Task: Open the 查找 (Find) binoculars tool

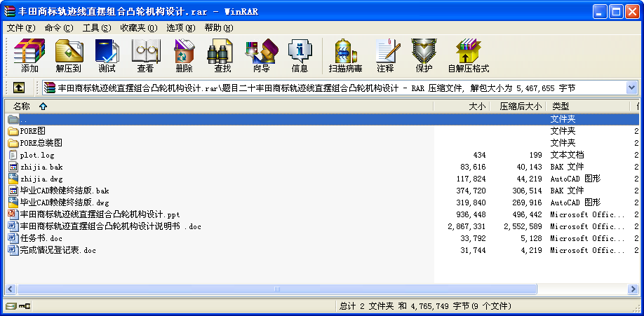Action: point(222,56)
